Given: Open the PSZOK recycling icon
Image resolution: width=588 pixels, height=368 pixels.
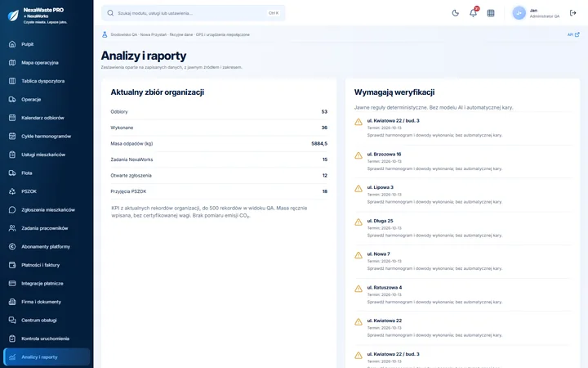Looking at the screenshot, I should point(12,191).
